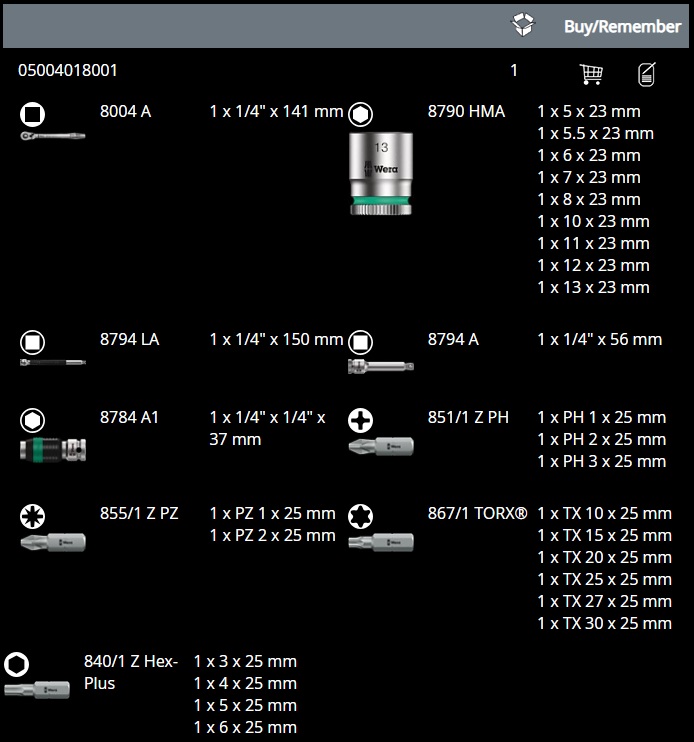Open the Wera 13 mm socket image
The image size is (694, 742).
pyautogui.click(x=380, y=172)
